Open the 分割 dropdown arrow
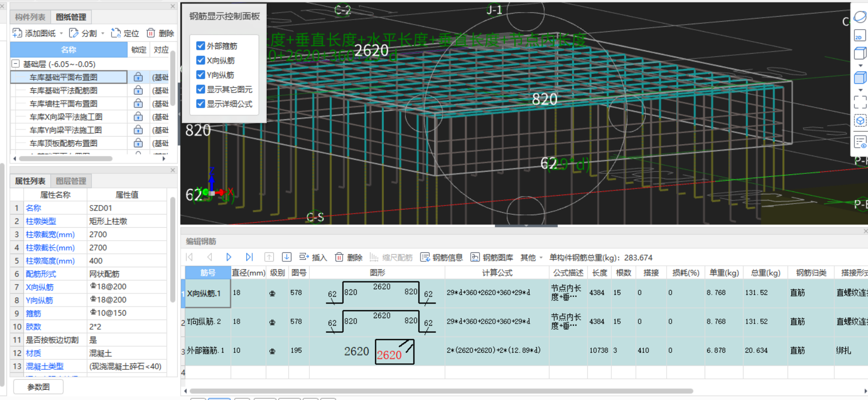Image resolution: width=868 pixels, height=400 pixels. click(102, 34)
